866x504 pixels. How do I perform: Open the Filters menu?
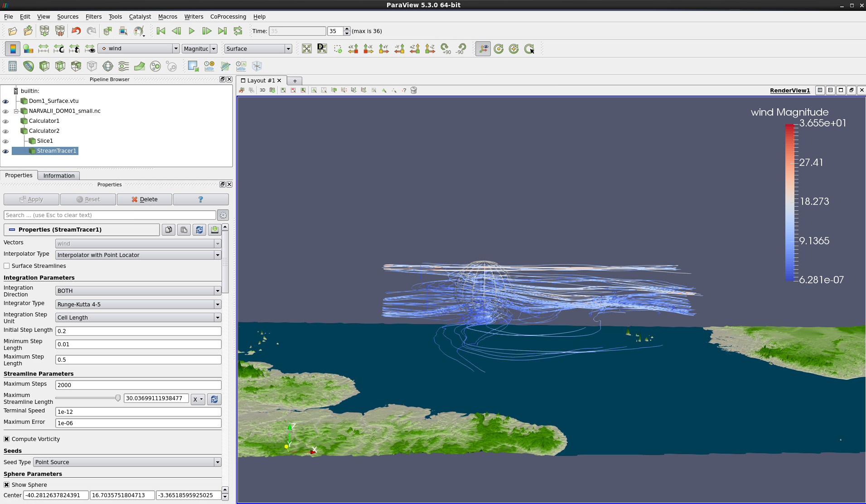pyautogui.click(x=93, y=17)
